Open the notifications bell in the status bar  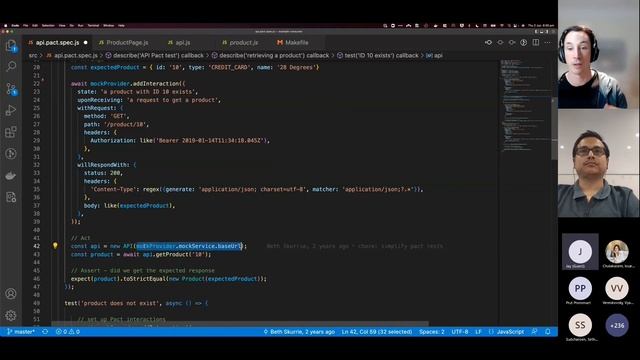pos(548,332)
